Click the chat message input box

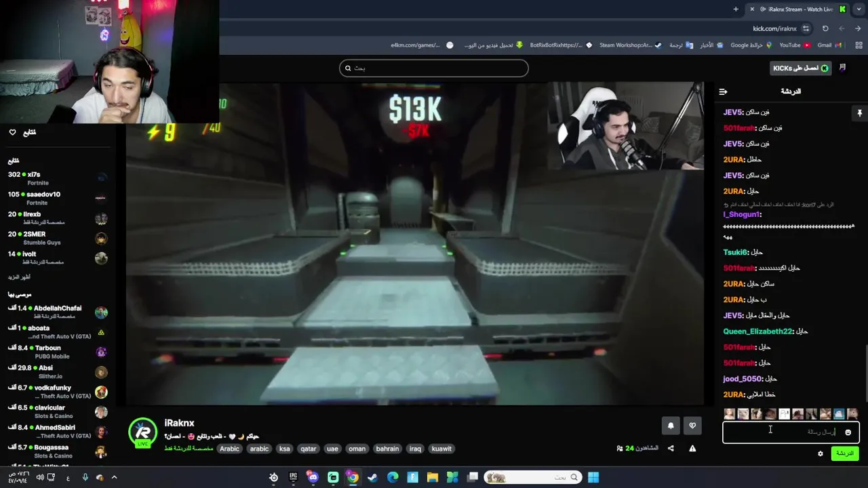[791, 432]
